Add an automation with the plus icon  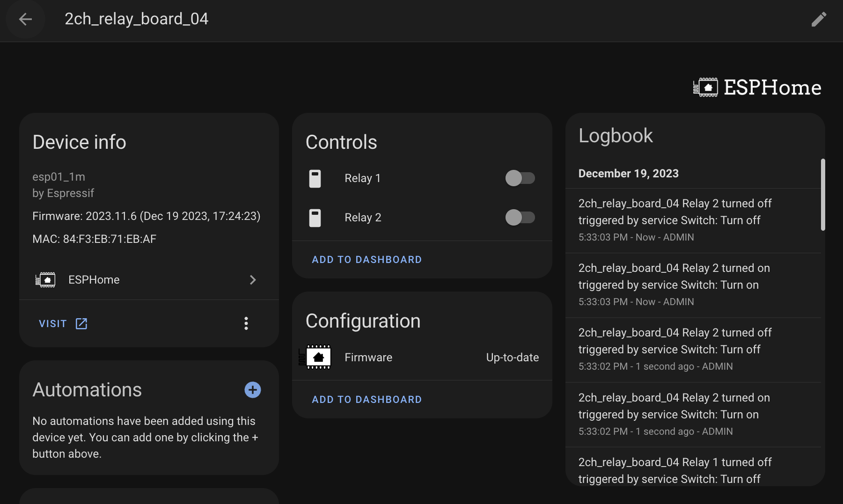[x=253, y=390]
